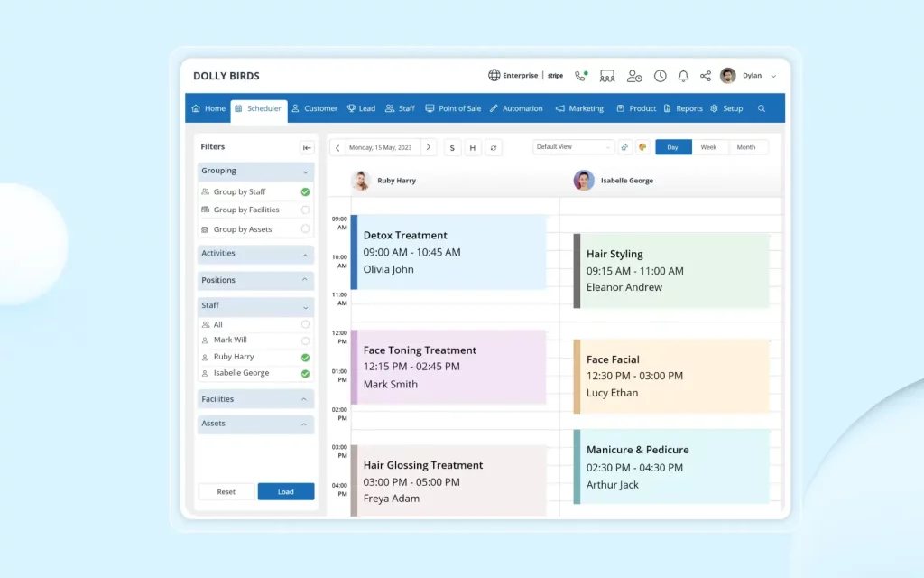
Task: Open the Scheduler tab
Action: tap(259, 109)
